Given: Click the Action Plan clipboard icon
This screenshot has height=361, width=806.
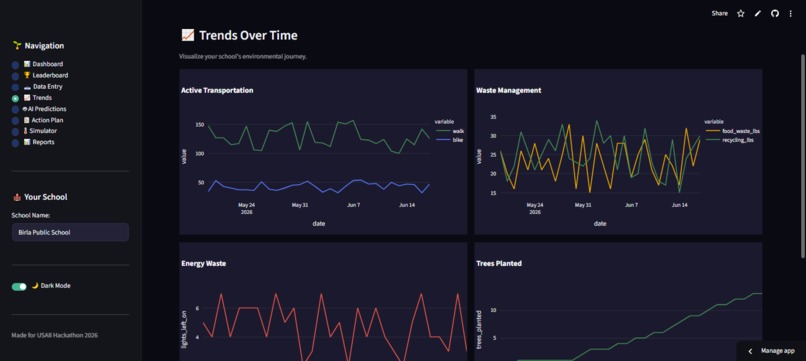Looking at the screenshot, I should point(27,120).
